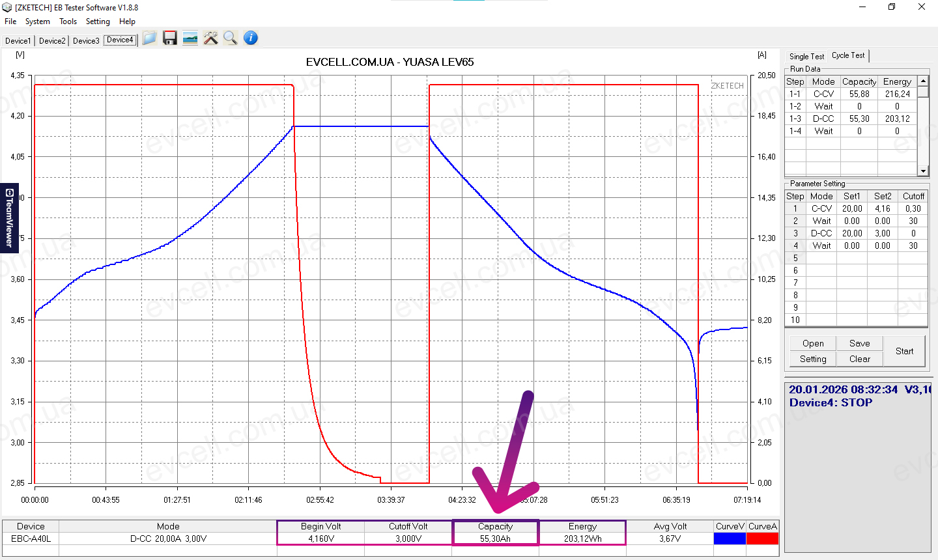Click the Clear button
This screenshot has width=938, height=560.
(x=859, y=359)
